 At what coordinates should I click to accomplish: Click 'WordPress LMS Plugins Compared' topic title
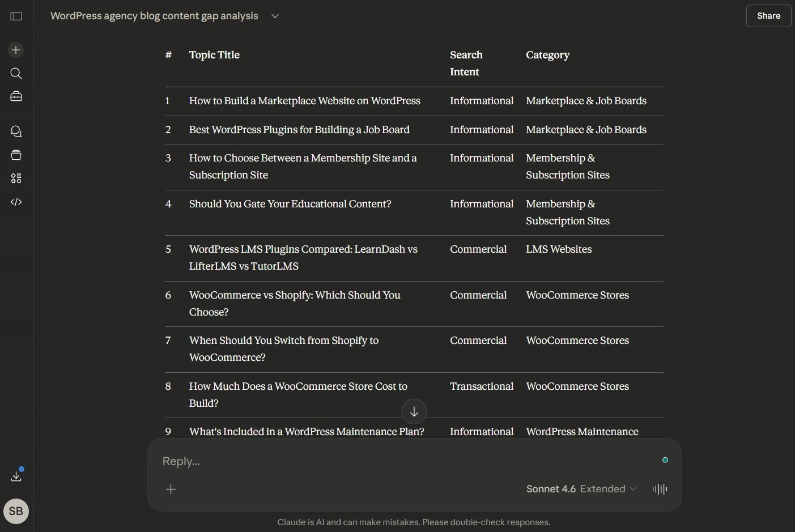click(x=303, y=258)
